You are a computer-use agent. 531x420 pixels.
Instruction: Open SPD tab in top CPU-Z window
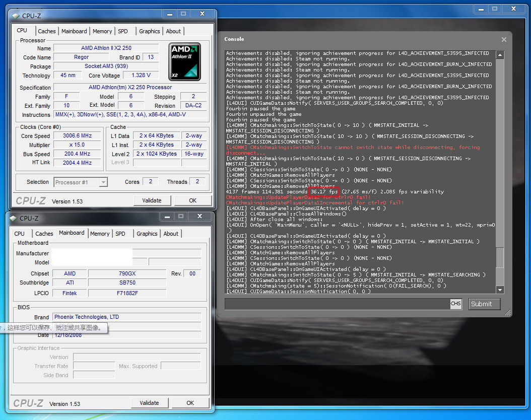pyautogui.click(x=122, y=31)
